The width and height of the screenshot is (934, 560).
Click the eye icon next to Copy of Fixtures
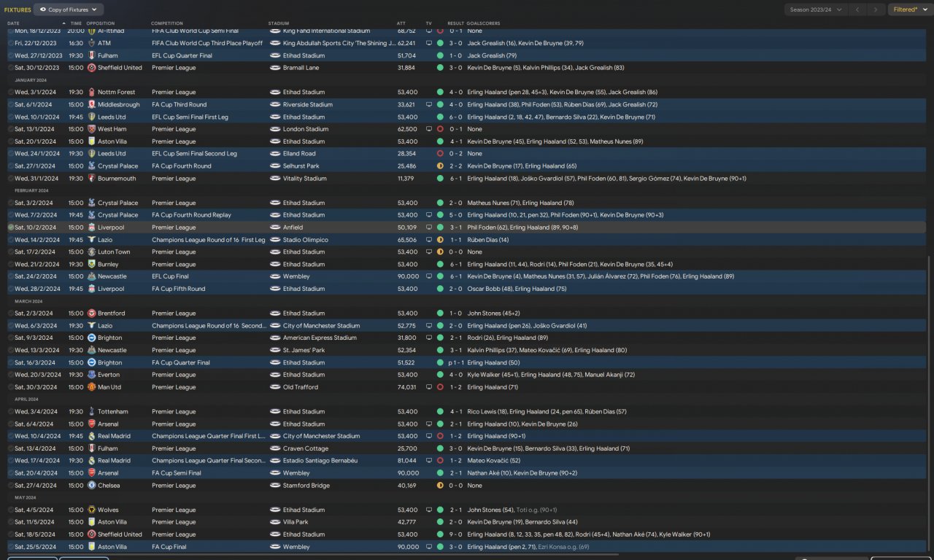click(x=43, y=9)
